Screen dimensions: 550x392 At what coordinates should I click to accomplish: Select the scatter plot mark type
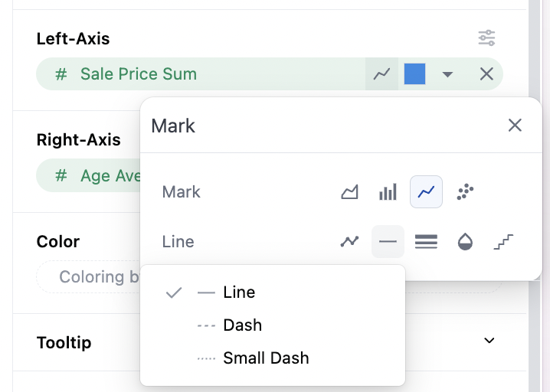coord(465,192)
